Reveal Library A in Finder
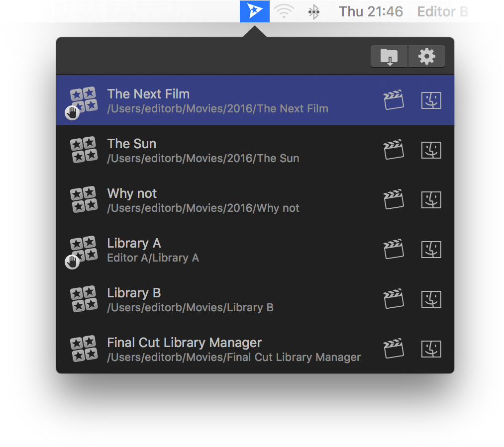Viewport: 504px width, 447px height. [431, 249]
